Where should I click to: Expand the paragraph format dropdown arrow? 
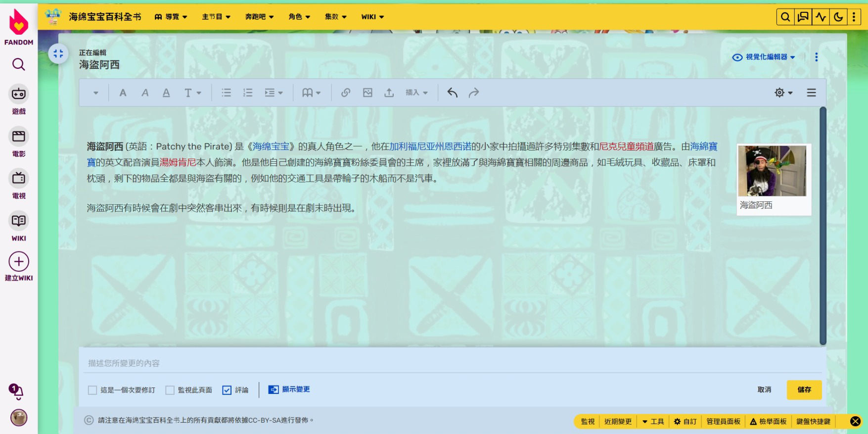(x=96, y=93)
